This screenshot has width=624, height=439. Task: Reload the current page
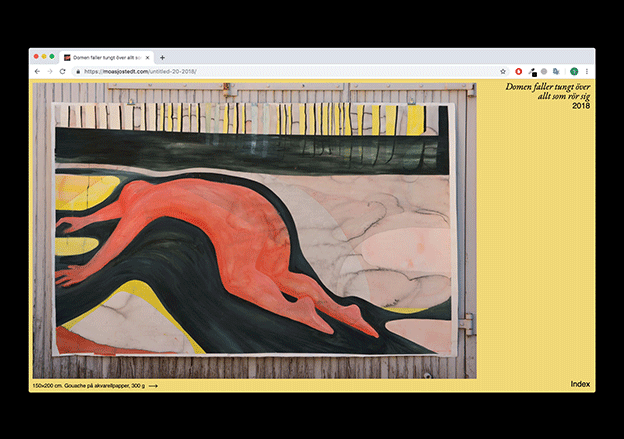point(62,71)
